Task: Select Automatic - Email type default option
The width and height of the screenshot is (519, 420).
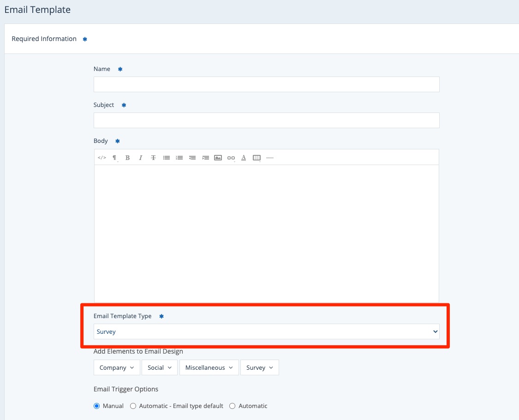Action: [x=133, y=406]
